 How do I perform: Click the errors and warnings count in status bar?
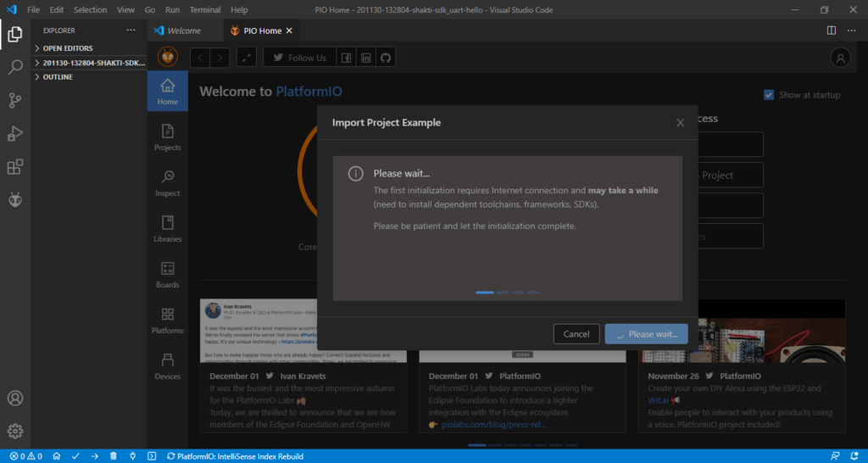point(26,456)
